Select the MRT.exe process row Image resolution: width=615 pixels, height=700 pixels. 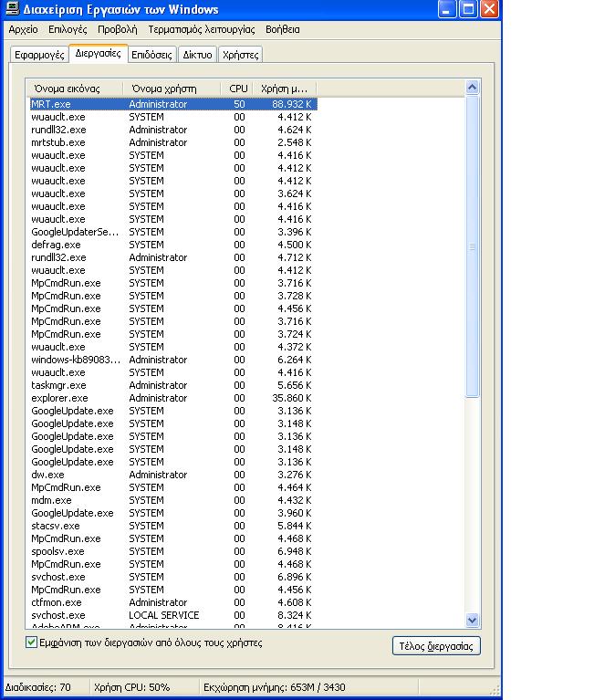[x=173, y=104]
